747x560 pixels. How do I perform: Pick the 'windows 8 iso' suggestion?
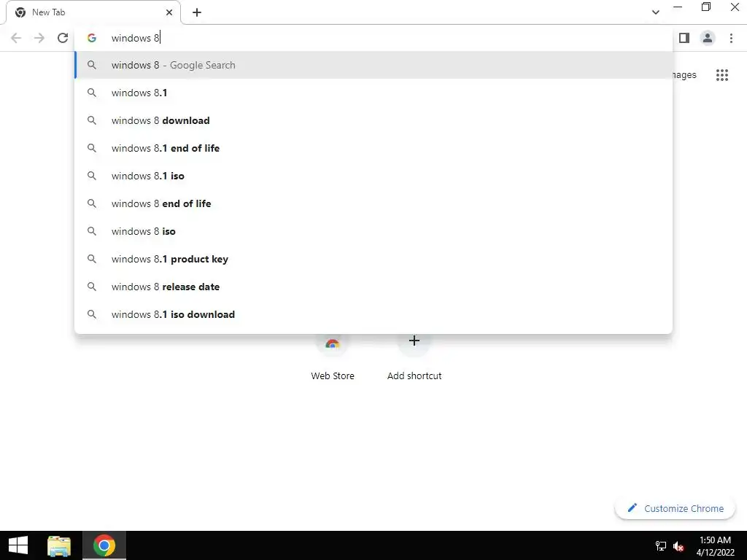[373, 231]
